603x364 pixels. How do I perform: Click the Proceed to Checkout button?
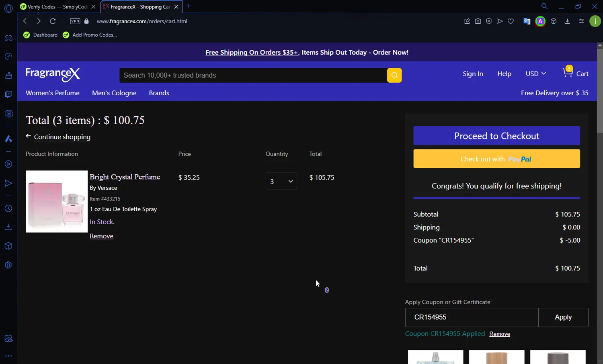[496, 136]
